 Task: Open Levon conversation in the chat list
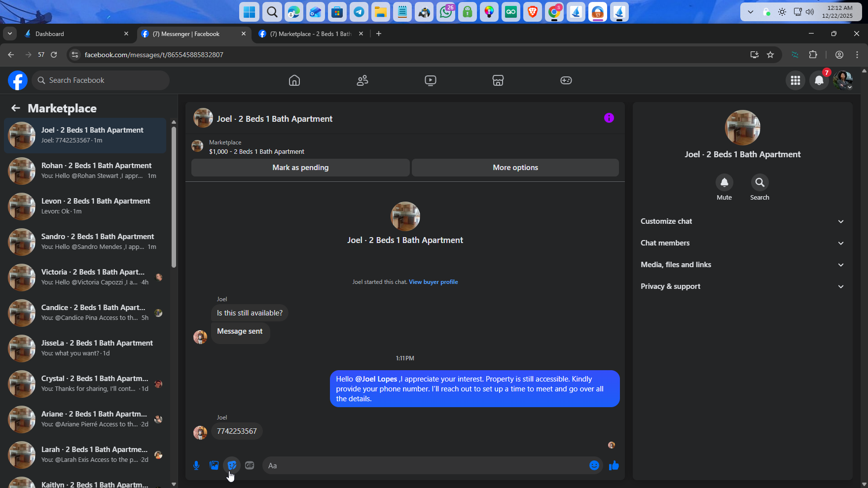point(85,206)
